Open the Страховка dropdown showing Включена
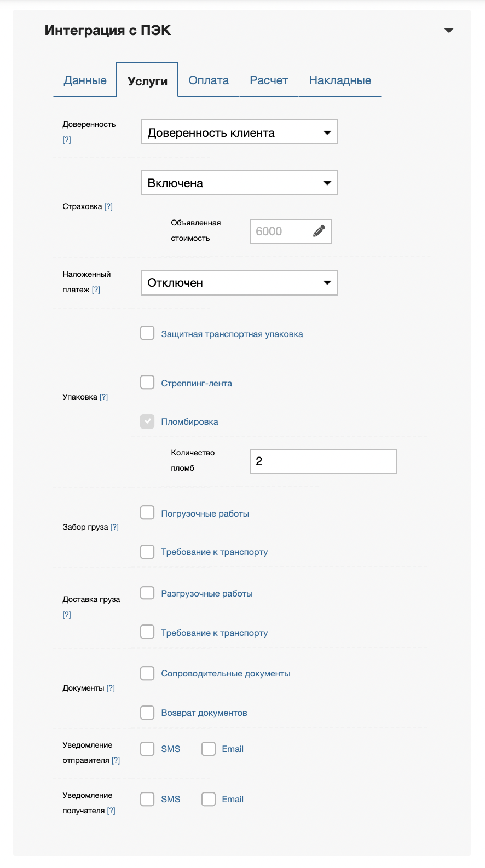 pyautogui.click(x=239, y=183)
